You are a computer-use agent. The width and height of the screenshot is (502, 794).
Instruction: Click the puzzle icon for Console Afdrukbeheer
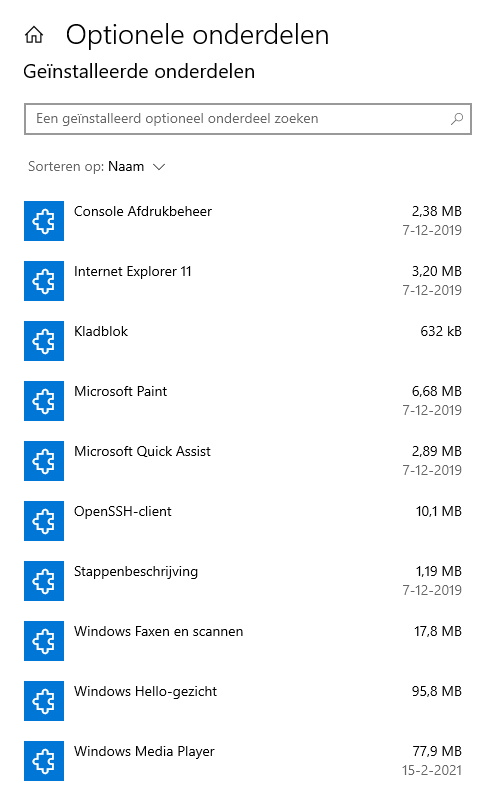click(x=44, y=221)
